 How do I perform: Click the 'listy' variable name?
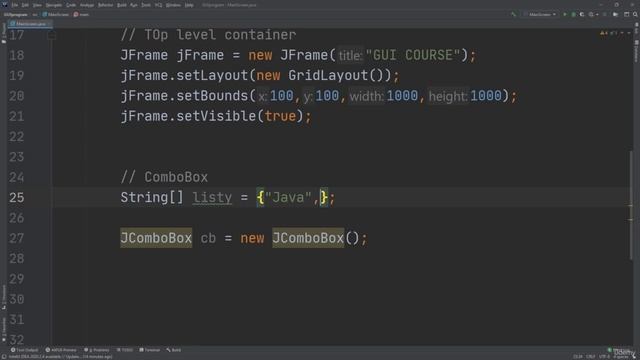coord(212,198)
